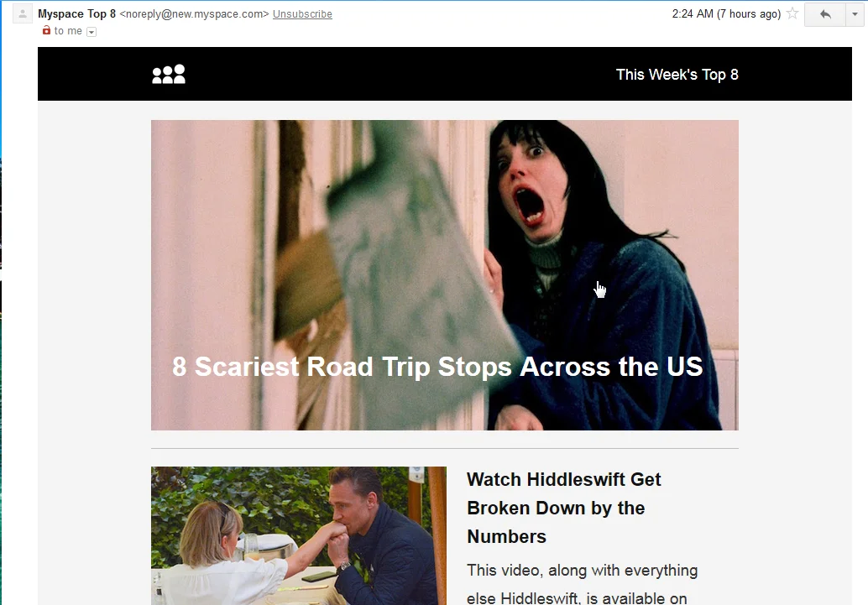Star this Myspace Top 8 email

click(792, 13)
